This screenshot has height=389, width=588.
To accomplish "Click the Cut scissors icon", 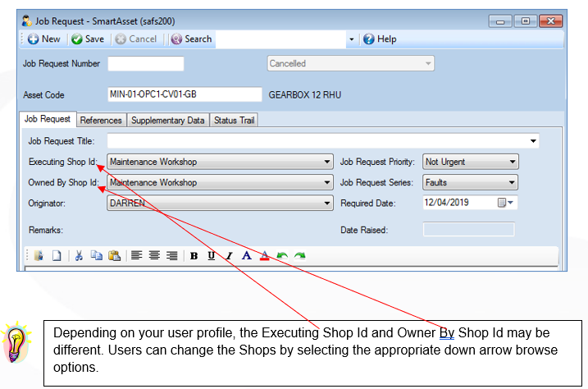I will click(79, 256).
